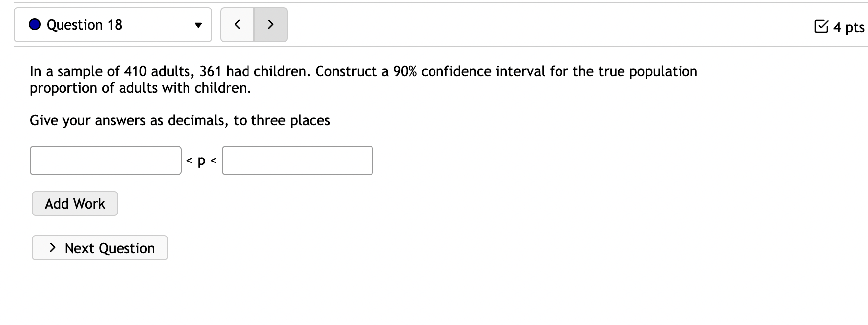Click the lower bound answer field

[105, 160]
